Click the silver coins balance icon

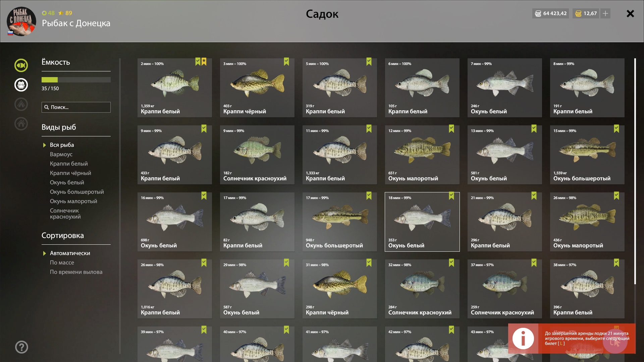538,13
